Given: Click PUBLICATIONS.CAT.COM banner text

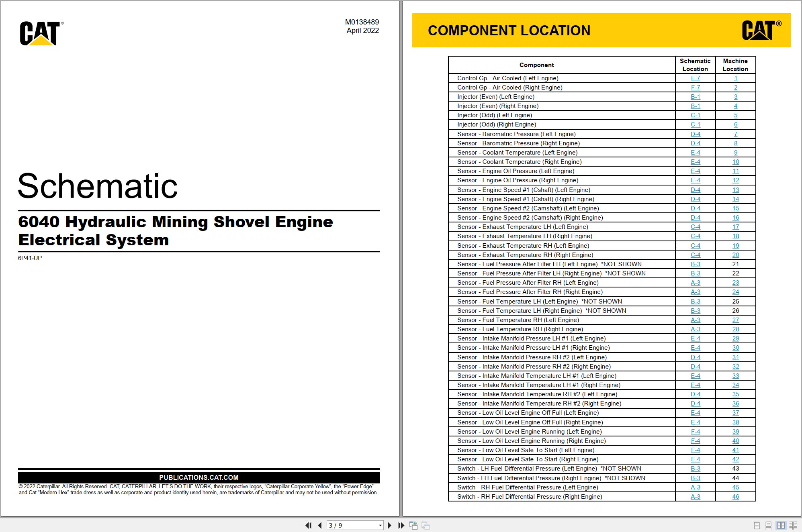Looking at the screenshot, I should [x=199, y=477].
